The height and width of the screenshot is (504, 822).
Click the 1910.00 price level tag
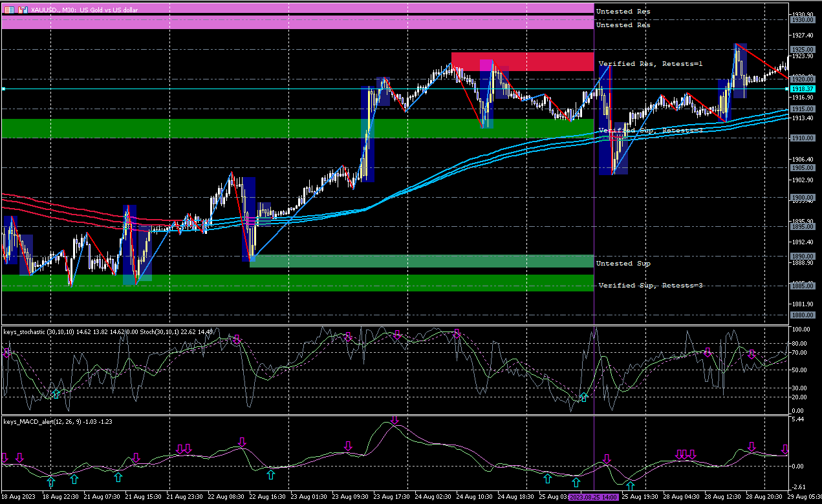coord(802,138)
